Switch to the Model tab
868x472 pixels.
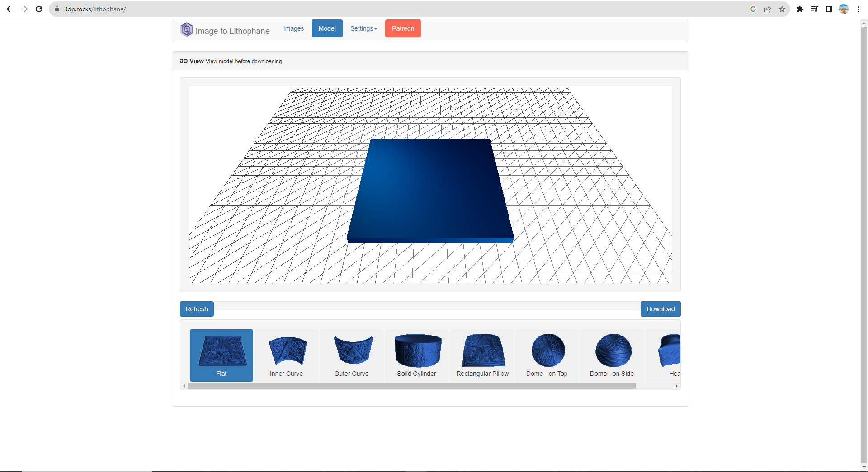(x=327, y=28)
